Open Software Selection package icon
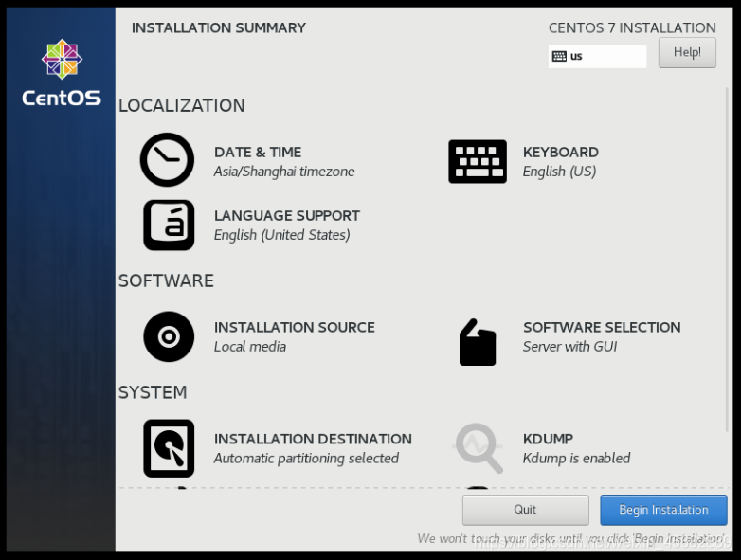Image resolution: width=741 pixels, height=560 pixels. [x=478, y=342]
